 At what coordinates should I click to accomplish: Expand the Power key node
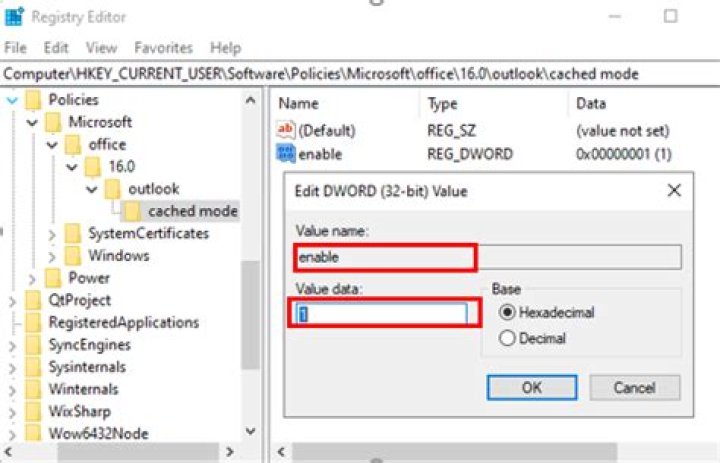[x=32, y=278]
